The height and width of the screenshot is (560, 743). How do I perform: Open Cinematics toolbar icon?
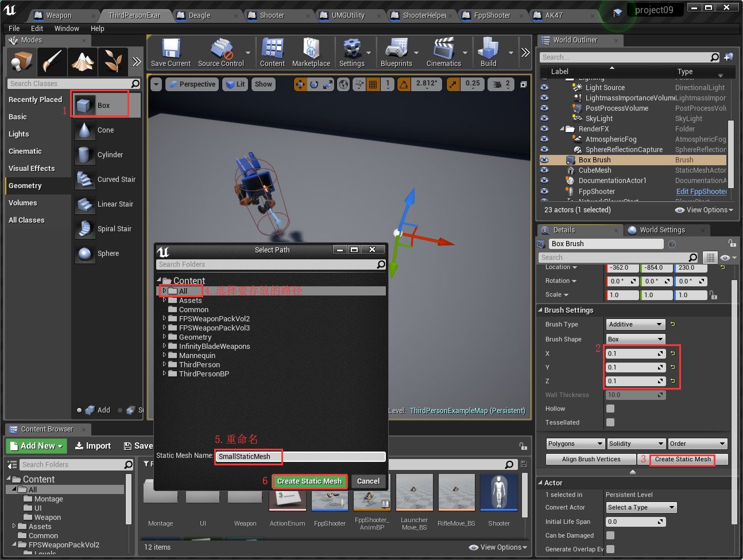(444, 52)
